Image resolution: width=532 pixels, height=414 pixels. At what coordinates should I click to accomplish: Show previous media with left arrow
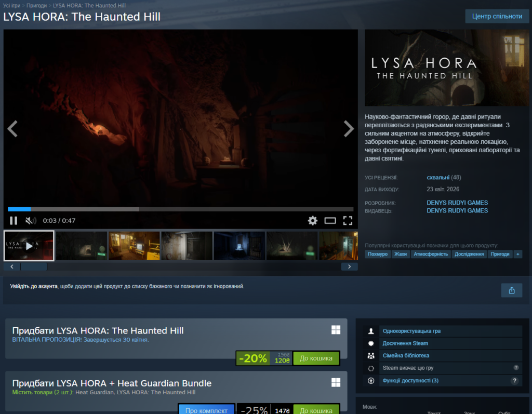pos(12,129)
